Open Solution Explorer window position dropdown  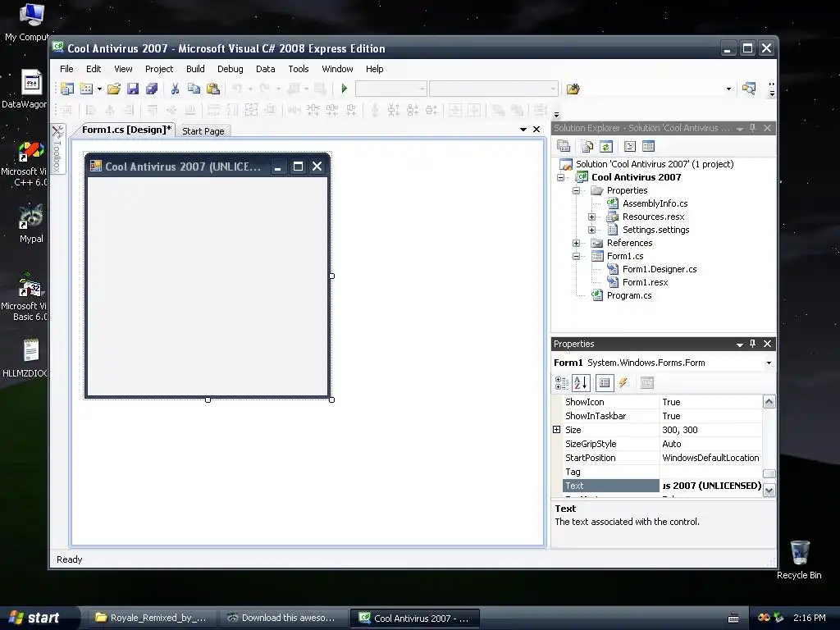pyautogui.click(x=740, y=129)
